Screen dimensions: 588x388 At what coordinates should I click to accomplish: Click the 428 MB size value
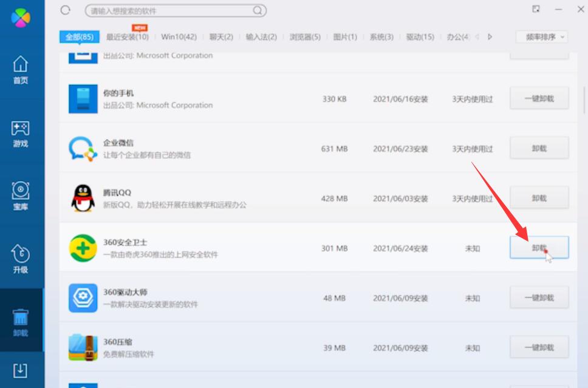[x=335, y=199]
